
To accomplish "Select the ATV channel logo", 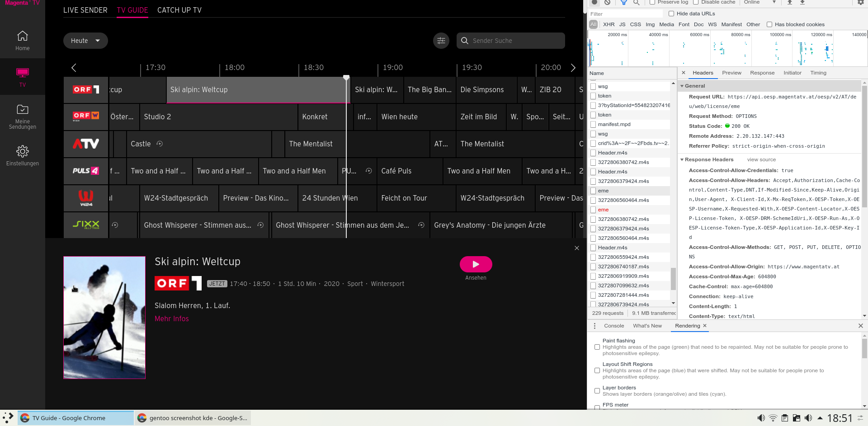I will 86,144.
